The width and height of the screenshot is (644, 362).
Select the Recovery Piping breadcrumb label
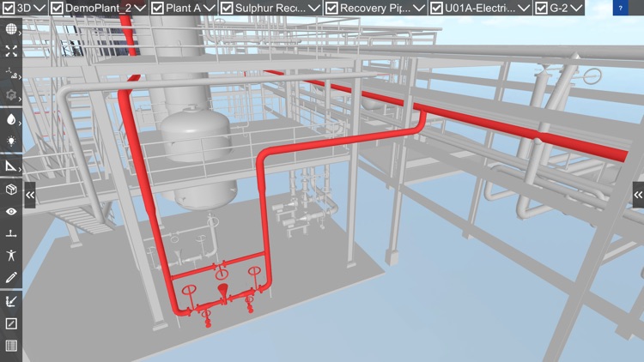375,8
